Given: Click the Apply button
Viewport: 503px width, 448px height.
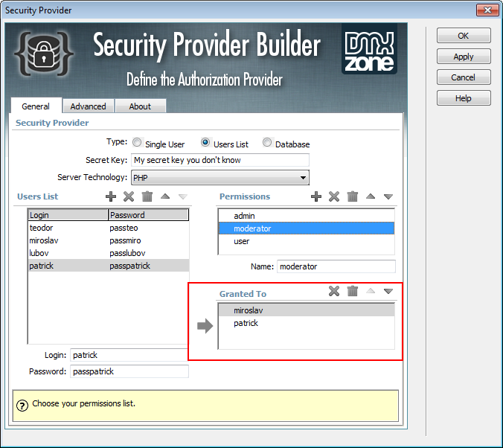Looking at the screenshot, I should tap(464, 56).
